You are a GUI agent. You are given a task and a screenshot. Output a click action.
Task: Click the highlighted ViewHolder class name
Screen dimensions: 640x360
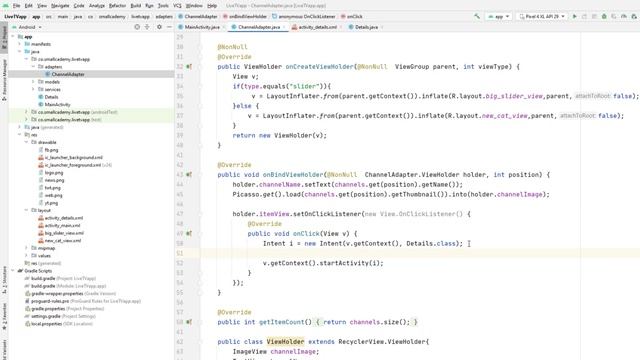pyautogui.click(x=285, y=342)
